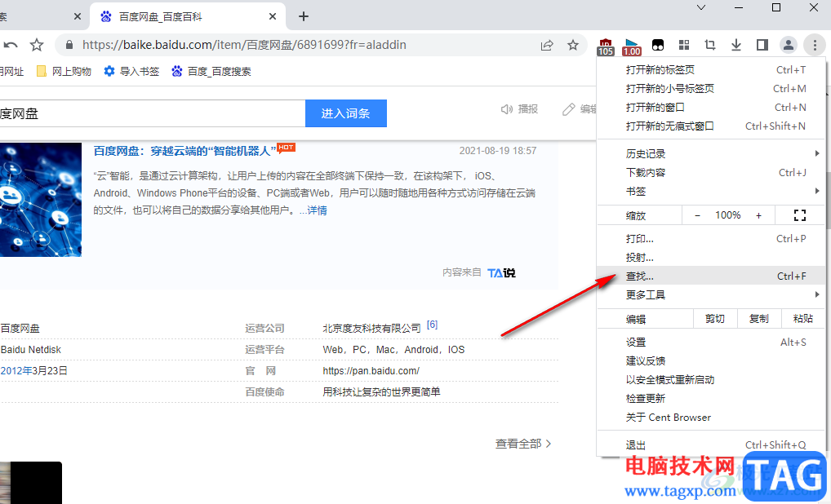Open 设置 from the menu
The height and width of the screenshot is (504, 831).
[x=711, y=342]
